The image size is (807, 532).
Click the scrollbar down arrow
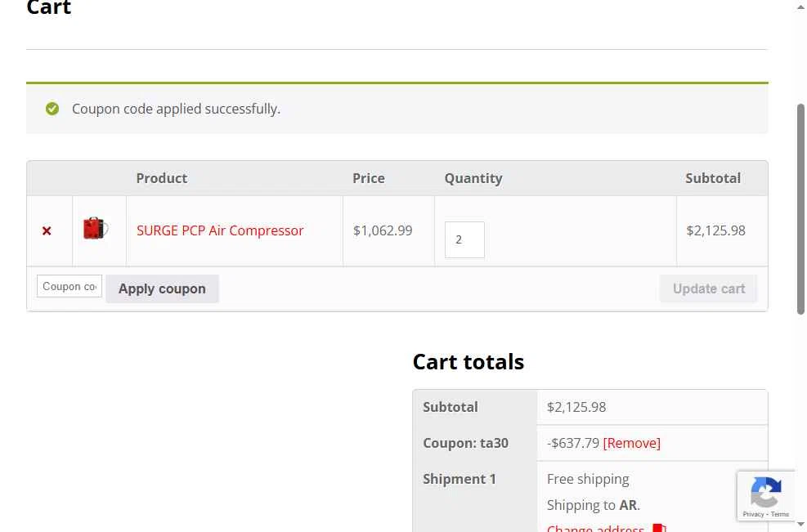(800, 525)
